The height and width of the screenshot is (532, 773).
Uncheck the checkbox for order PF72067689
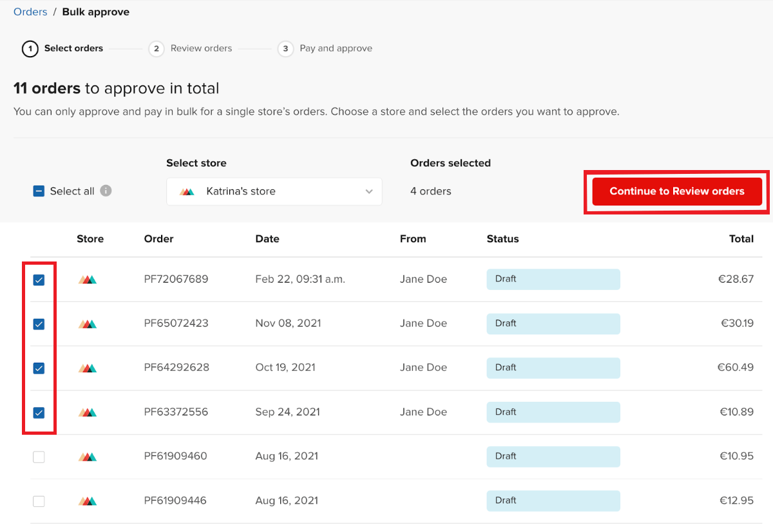(39, 279)
